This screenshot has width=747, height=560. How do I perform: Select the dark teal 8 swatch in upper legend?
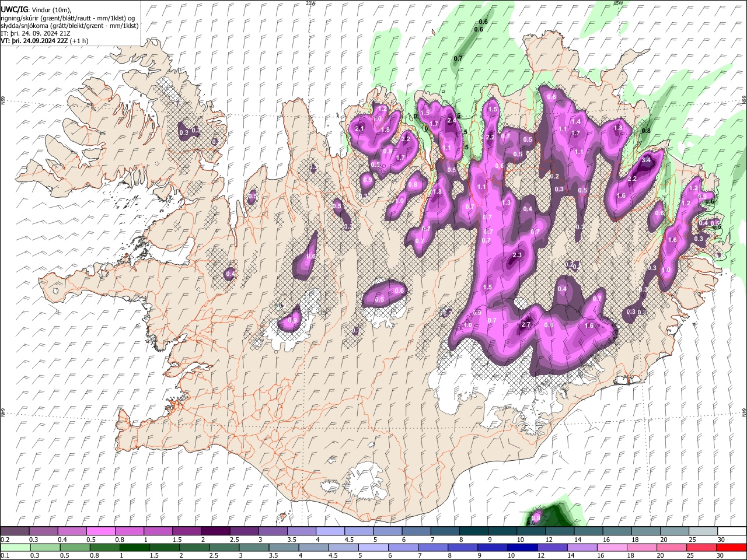tap(473, 531)
